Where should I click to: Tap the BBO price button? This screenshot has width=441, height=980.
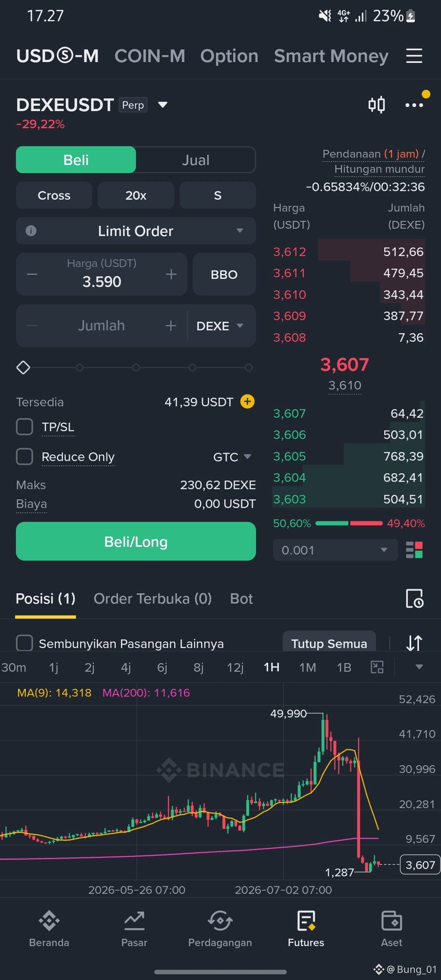pyautogui.click(x=224, y=274)
